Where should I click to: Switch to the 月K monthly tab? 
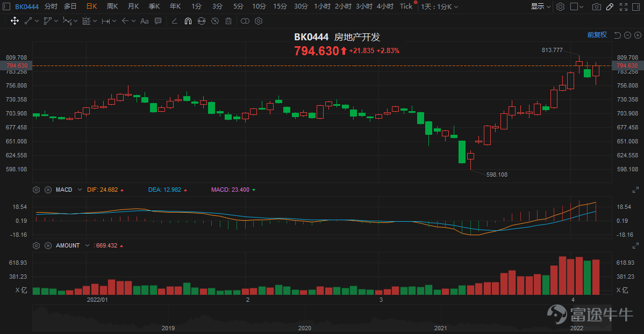[x=133, y=6]
